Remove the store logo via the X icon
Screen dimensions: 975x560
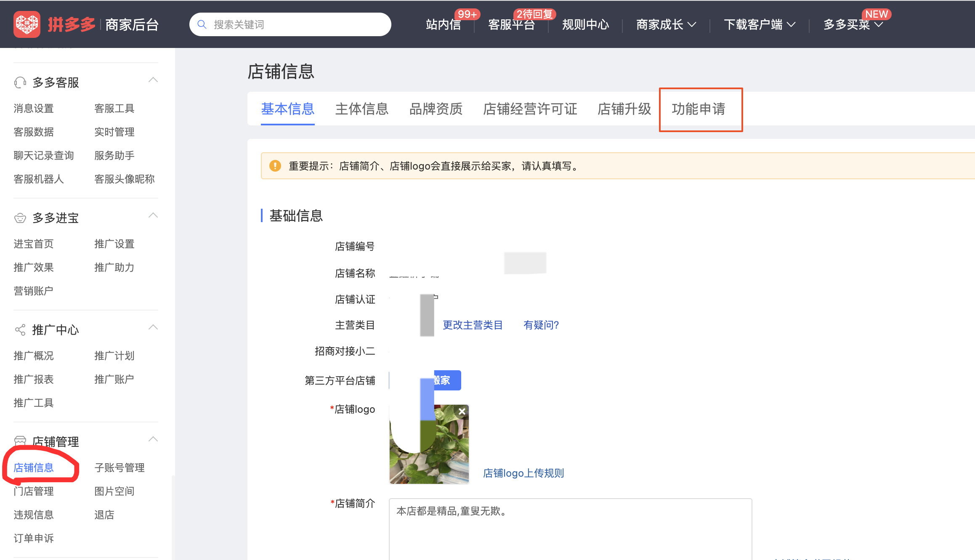[x=462, y=411]
